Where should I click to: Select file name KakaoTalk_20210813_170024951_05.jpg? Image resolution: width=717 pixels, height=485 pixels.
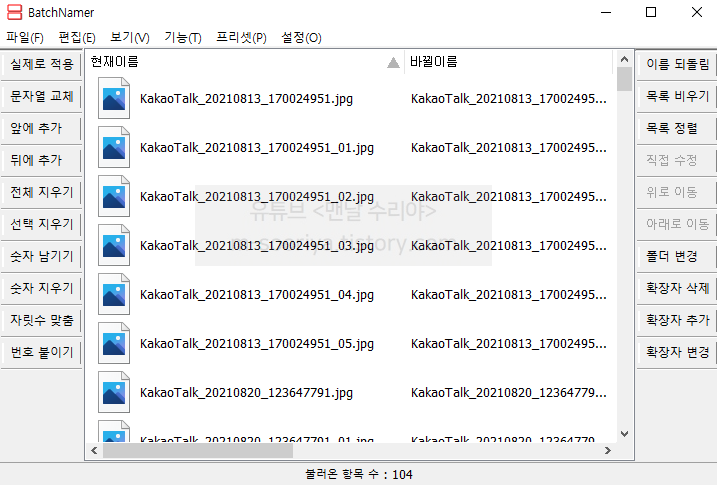[257, 343]
